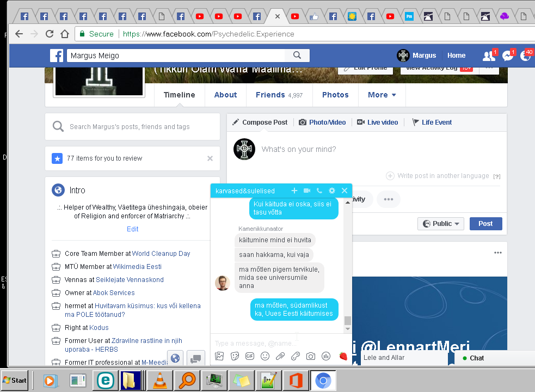The width and height of the screenshot is (535, 392).
Task: Close the karvased&sulelised chat window
Action: coord(345,191)
